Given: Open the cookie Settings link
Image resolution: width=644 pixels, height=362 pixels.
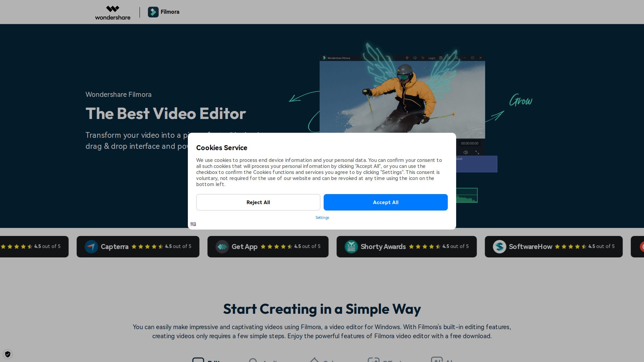Looking at the screenshot, I should click(322, 218).
